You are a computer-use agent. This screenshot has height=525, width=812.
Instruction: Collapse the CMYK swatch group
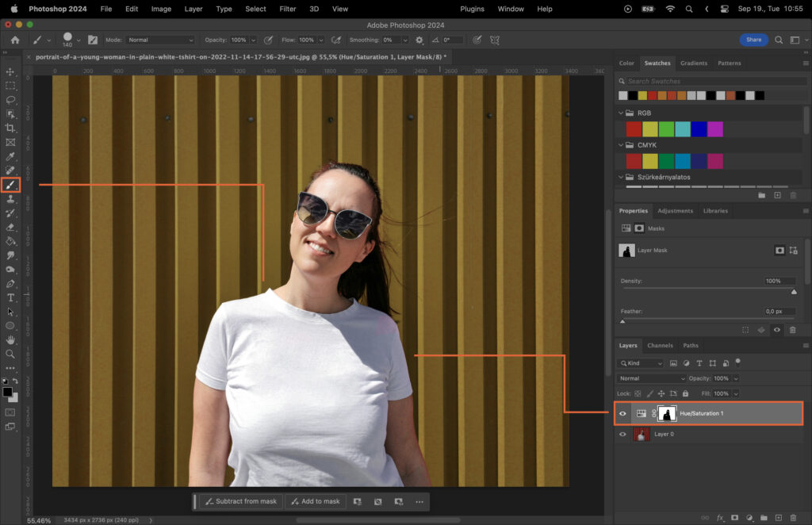[621, 144]
